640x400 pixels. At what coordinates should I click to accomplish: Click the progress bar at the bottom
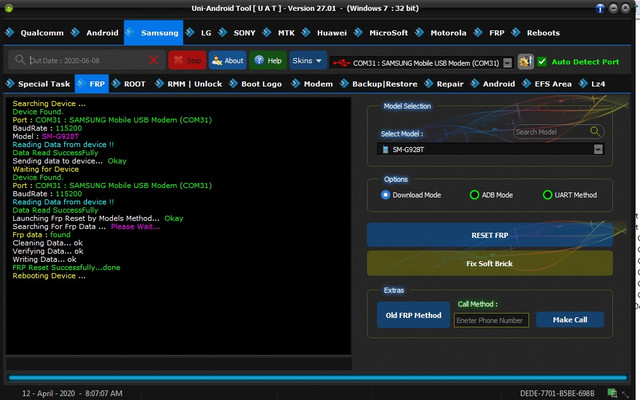click(x=318, y=378)
